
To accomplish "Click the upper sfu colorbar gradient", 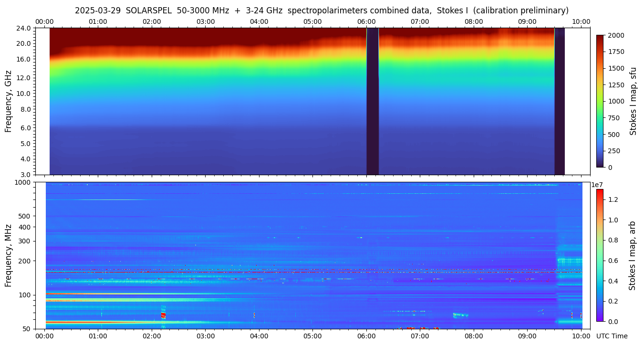I will click(600, 101).
